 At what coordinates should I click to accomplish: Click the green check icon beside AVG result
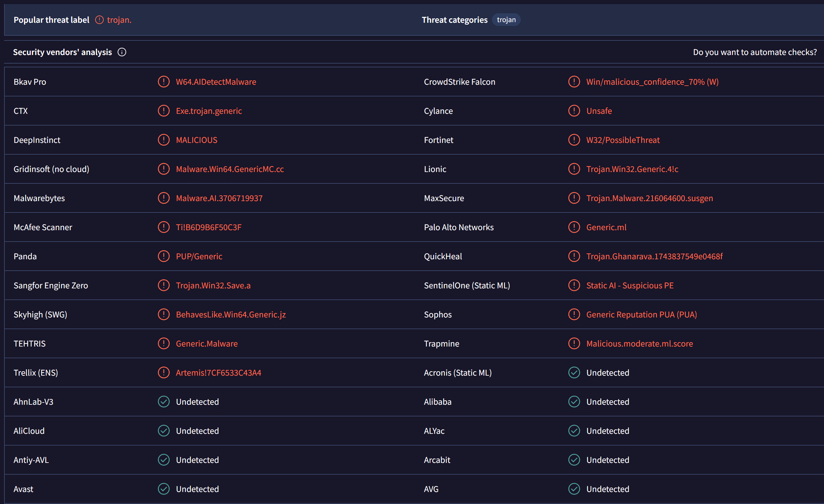coord(574,489)
